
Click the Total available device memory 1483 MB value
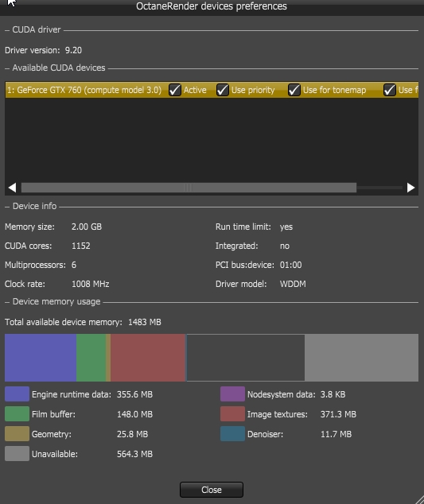pyautogui.click(x=145, y=322)
